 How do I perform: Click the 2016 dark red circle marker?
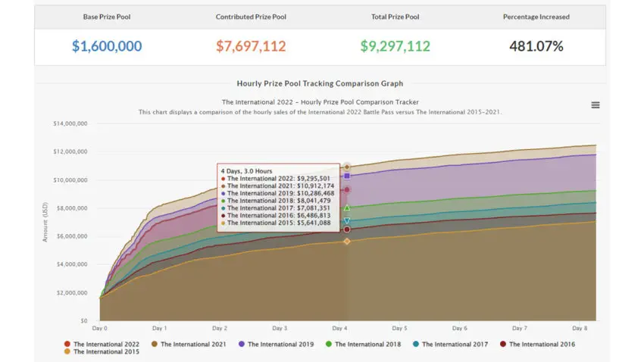click(347, 229)
